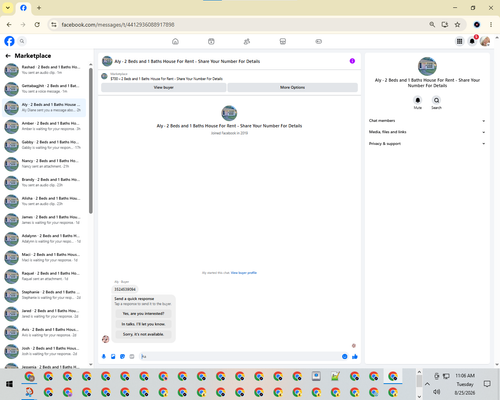Open Gabby conversation in the list
Image resolution: width=500 pixels, height=400 pixels.
pos(44,145)
